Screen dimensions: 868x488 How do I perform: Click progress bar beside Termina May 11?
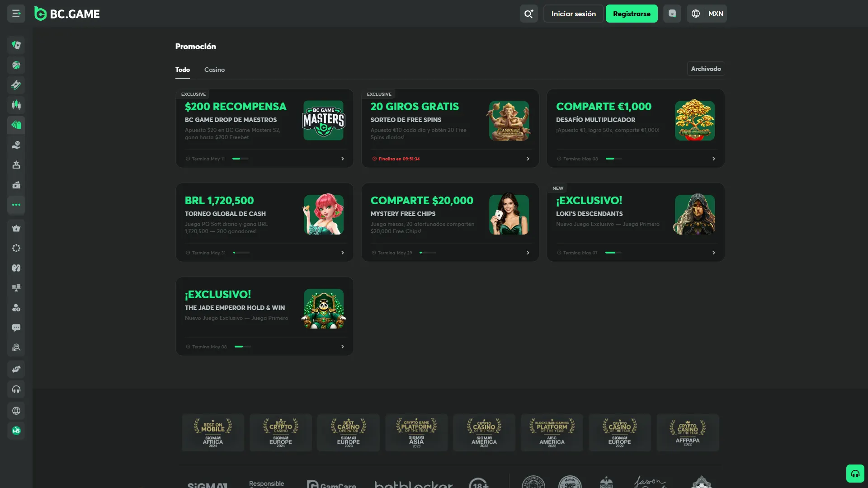[241, 159]
